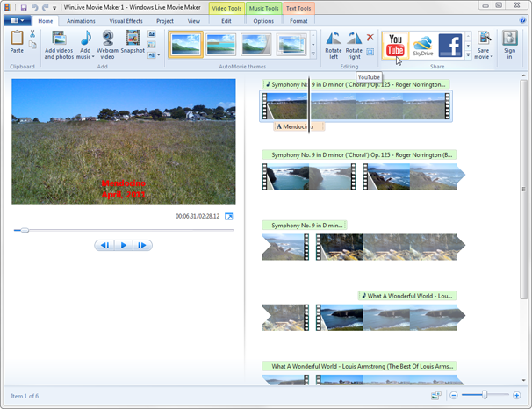Open Video Tools Edit tab
The width and height of the screenshot is (532, 409).
tap(226, 21)
